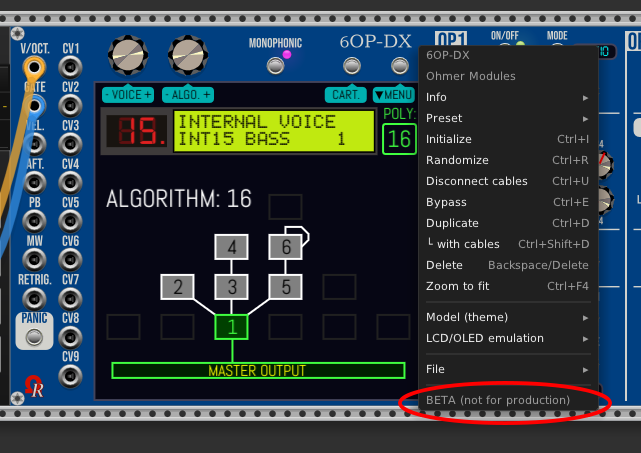Click the CV6 input jack
The height and width of the screenshot is (453, 641).
[70, 260]
